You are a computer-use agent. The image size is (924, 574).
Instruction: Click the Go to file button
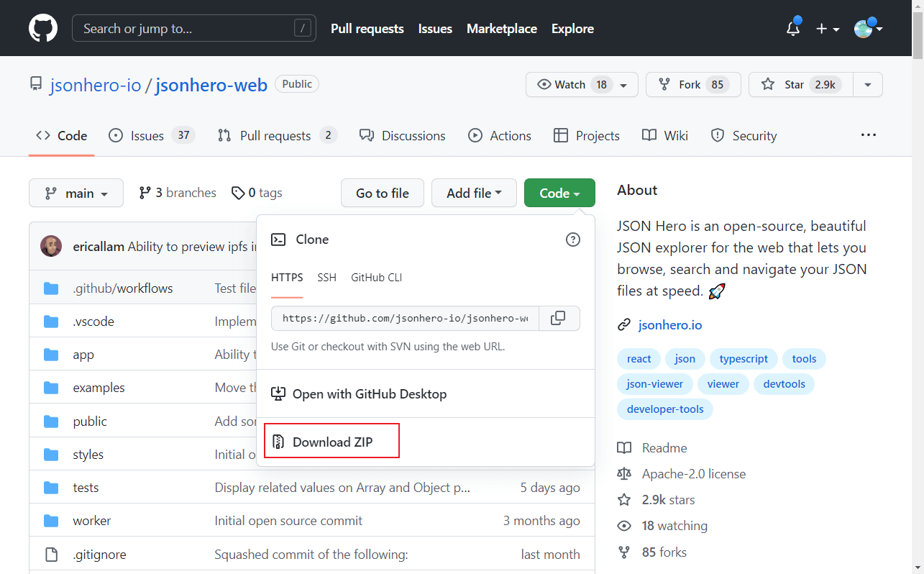click(382, 193)
